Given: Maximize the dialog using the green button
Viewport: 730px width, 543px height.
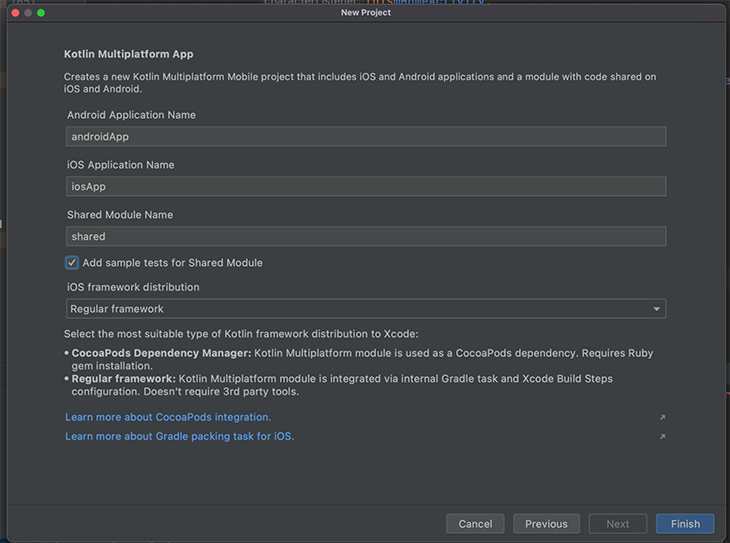Looking at the screenshot, I should pos(41,13).
